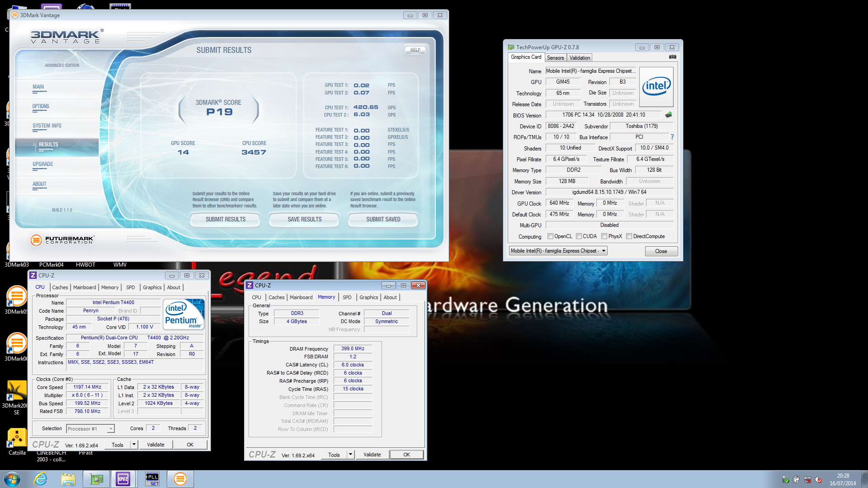Click the network tray icon
Screen dimensions: 868x488
click(x=807, y=480)
